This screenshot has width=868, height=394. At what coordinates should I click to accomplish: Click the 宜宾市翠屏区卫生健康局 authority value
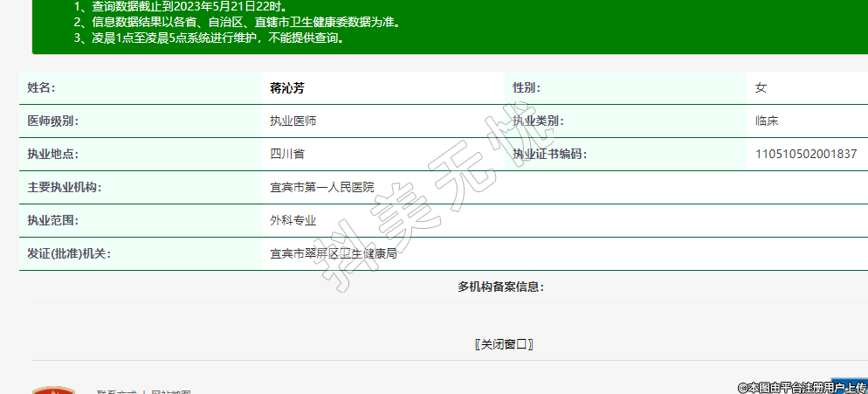(x=333, y=254)
